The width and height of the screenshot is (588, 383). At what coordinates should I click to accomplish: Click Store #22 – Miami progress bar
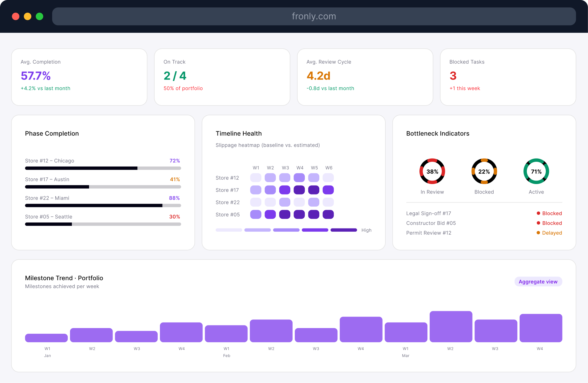[x=103, y=206]
